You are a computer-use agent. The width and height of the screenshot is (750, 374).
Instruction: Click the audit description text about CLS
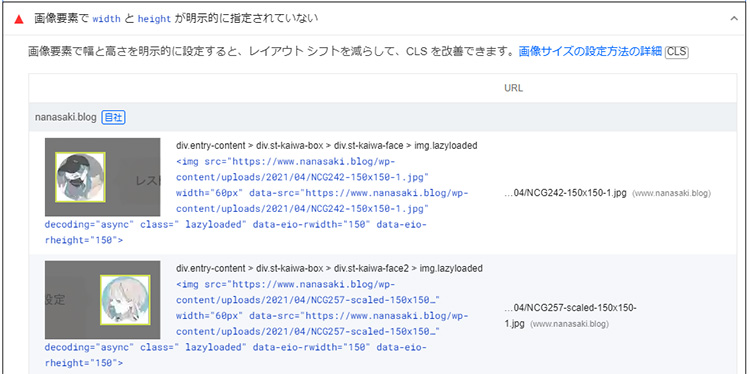pos(272,52)
